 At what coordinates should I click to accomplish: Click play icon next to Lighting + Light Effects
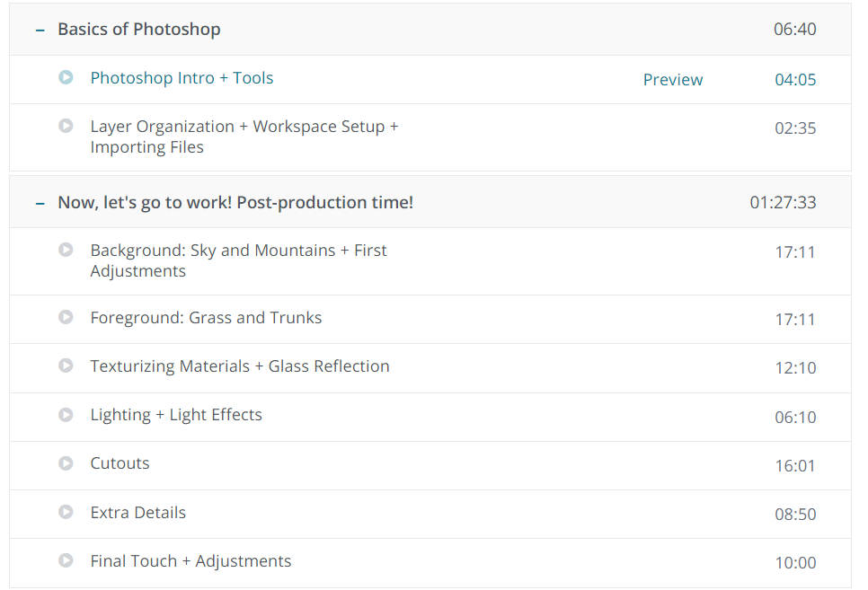tap(66, 415)
